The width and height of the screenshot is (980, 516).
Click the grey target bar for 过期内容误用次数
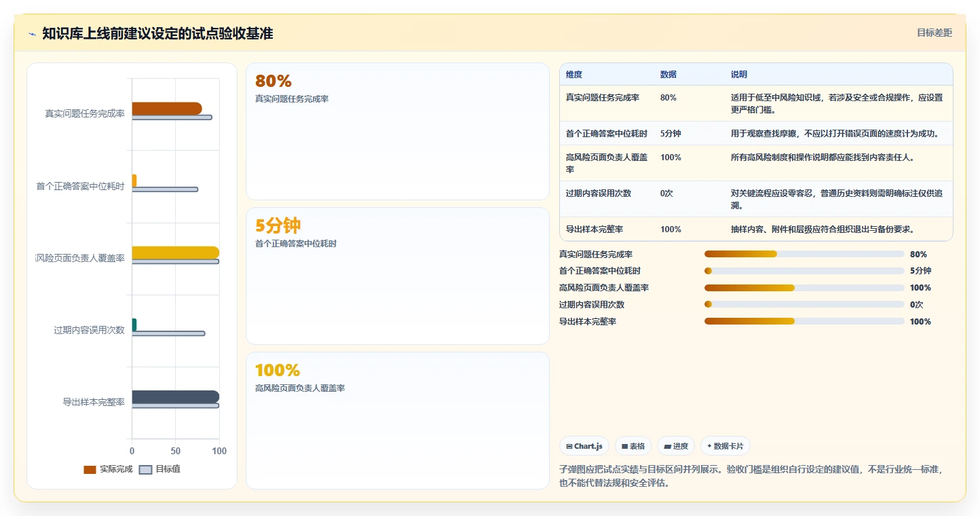tap(168, 333)
